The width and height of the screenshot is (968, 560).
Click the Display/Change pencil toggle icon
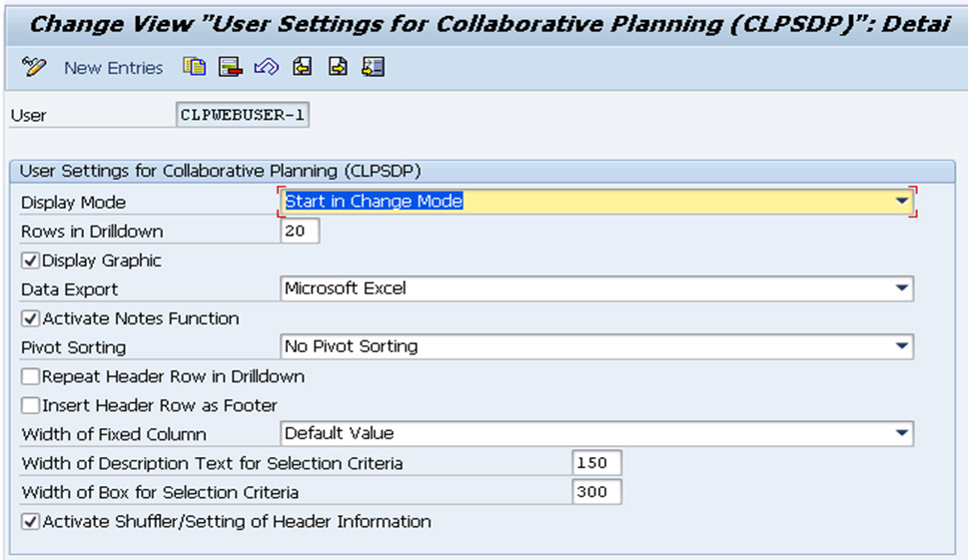click(x=33, y=66)
